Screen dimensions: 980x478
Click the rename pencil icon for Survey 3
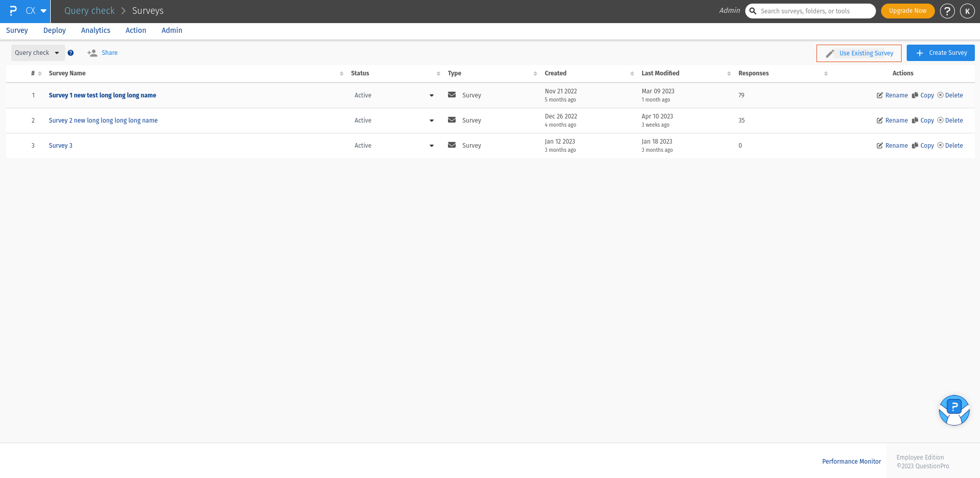880,146
